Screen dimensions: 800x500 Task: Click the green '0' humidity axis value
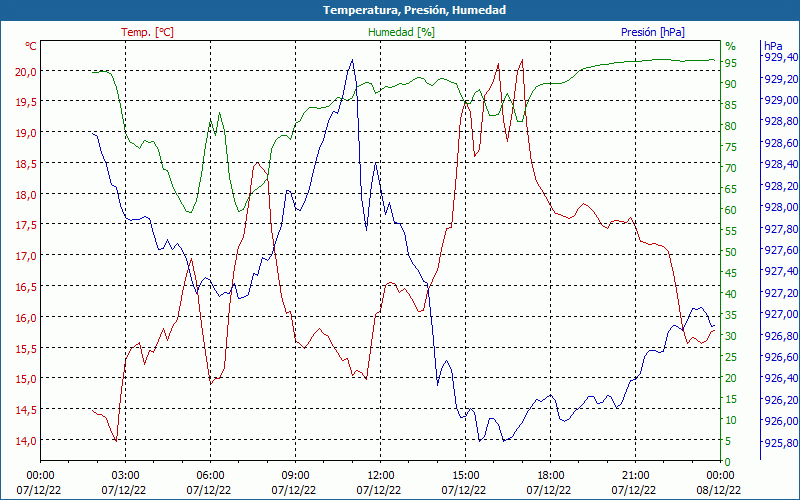coord(728,462)
